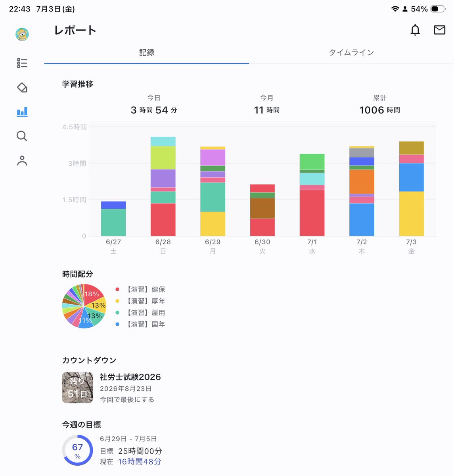Tap the 今週の目標 section heading

point(82,424)
